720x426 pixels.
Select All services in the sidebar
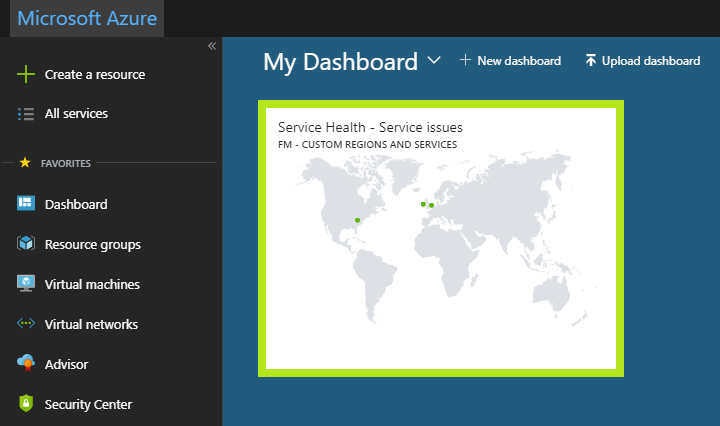pos(76,113)
